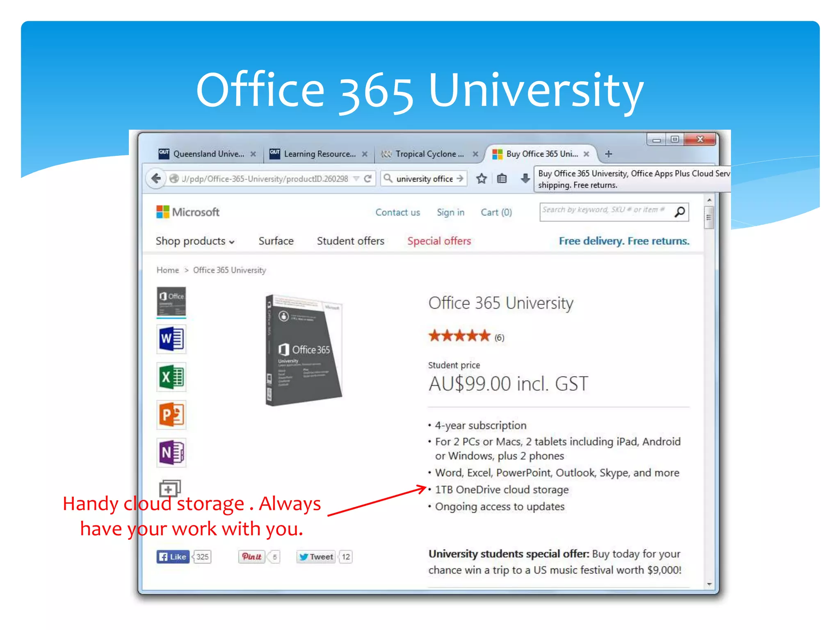This screenshot has height=630, width=840.
Task: Minimize the browser window
Action: (x=657, y=139)
